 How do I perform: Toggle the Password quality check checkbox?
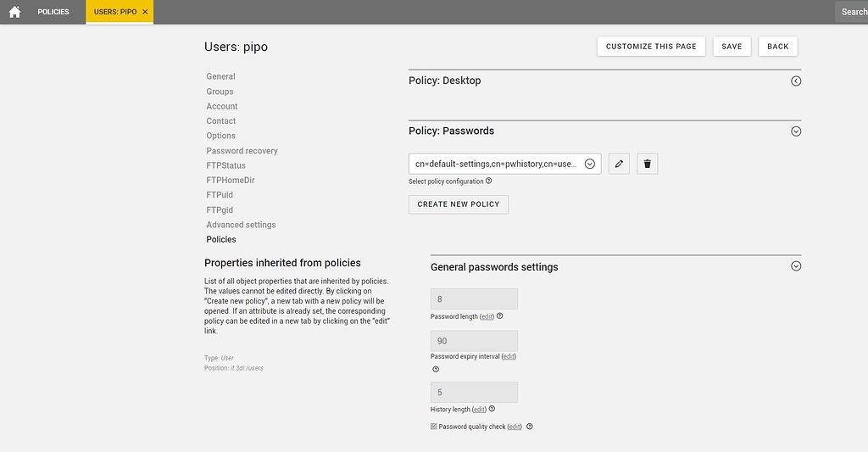[434, 427]
